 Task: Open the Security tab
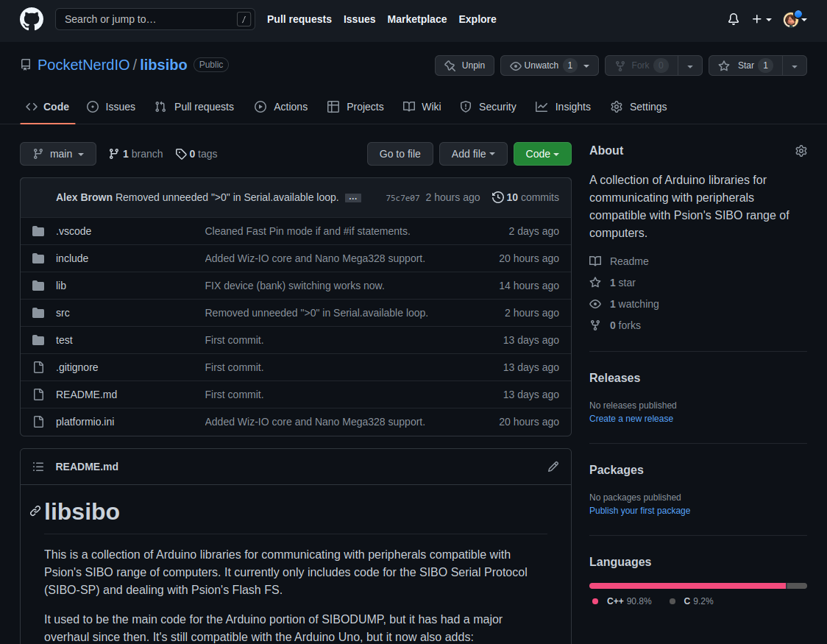(x=488, y=107)
